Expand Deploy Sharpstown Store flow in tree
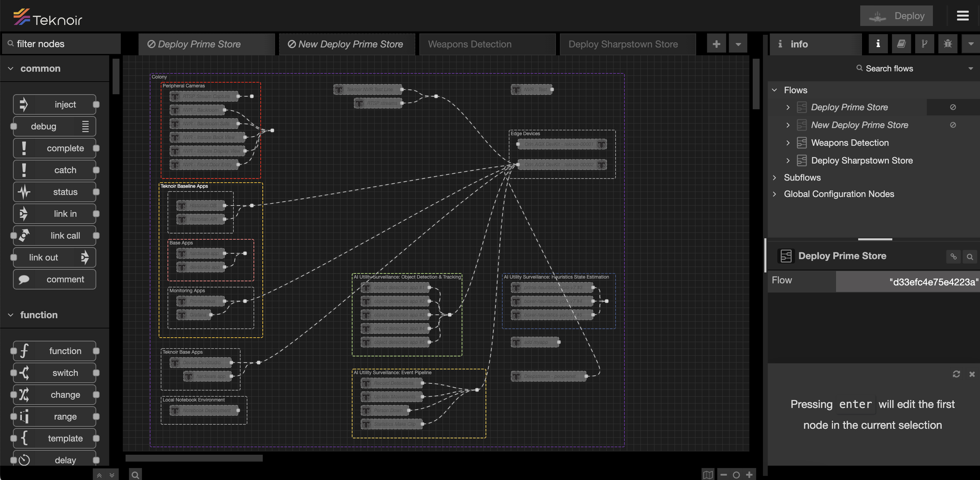The image size is (980, 480). click(x=788, y=161)
